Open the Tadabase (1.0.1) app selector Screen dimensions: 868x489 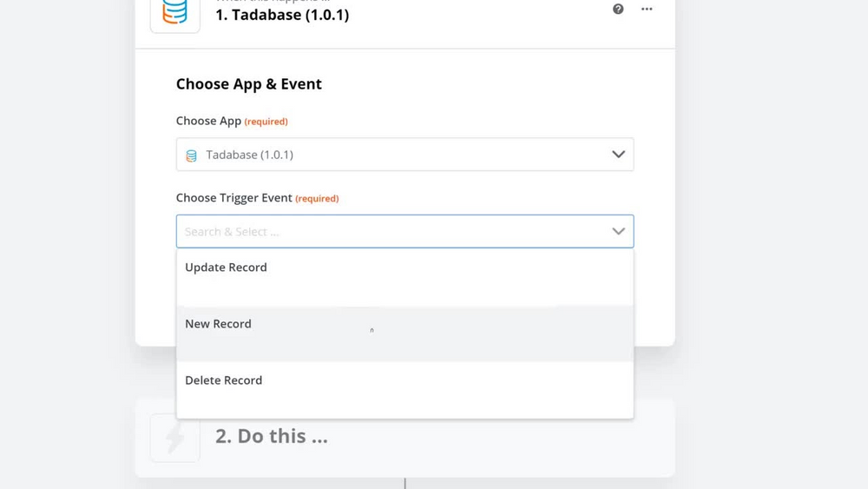404,155
